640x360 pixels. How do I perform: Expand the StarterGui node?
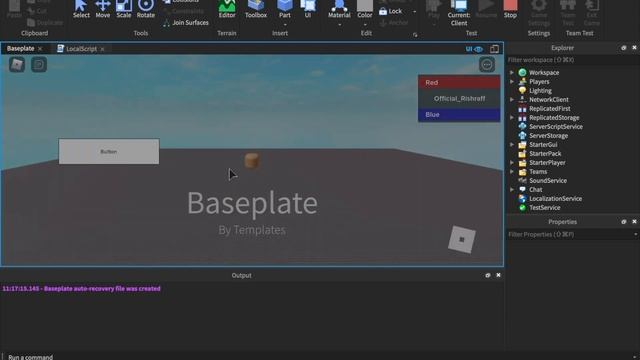[512, 144]
